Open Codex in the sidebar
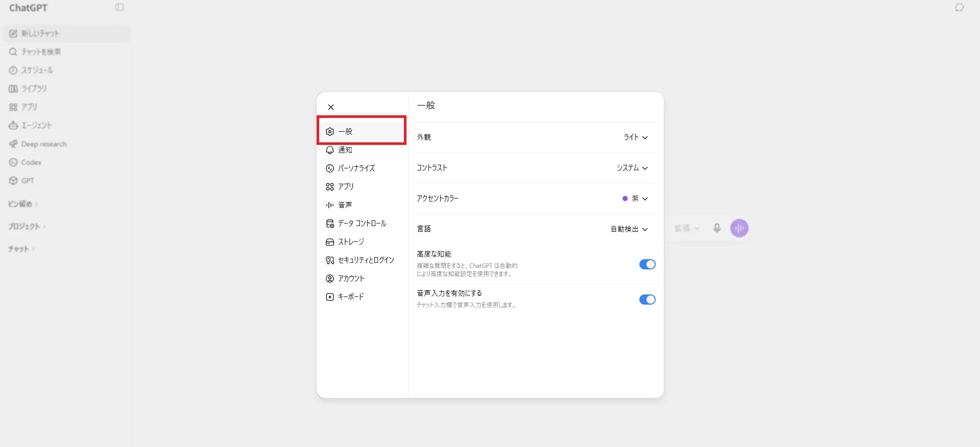Screen dimensions: 980x447 [x=66, y=162]
